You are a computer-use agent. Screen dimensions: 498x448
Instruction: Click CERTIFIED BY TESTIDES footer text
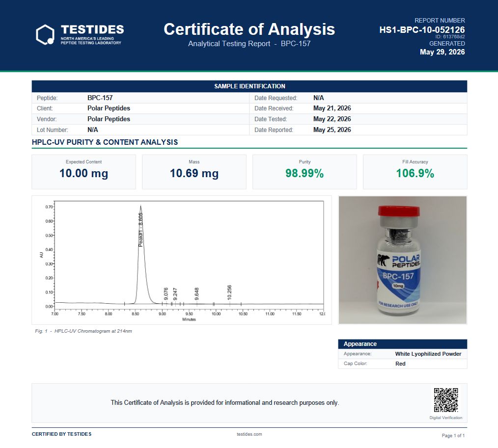pyautogui.click(x=61, y=434)
